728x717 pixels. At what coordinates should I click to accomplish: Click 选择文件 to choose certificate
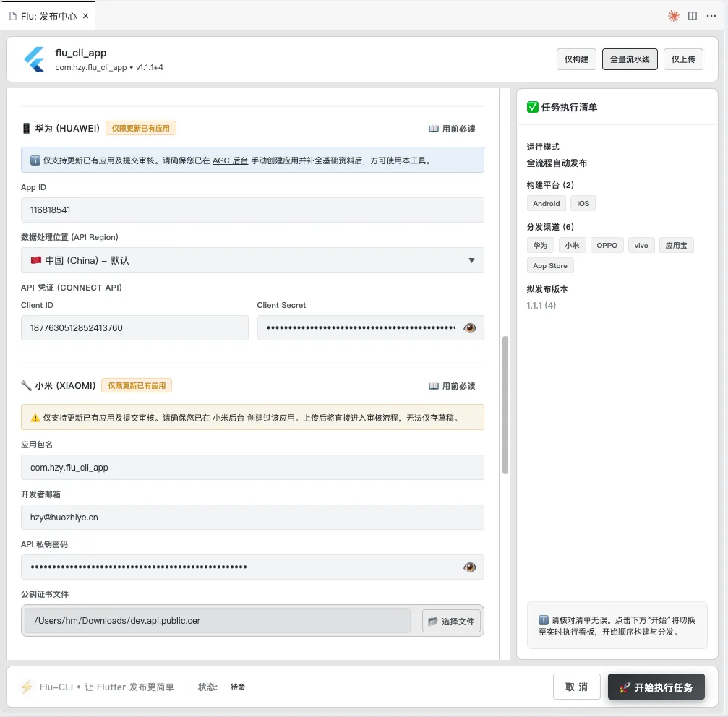451,621
